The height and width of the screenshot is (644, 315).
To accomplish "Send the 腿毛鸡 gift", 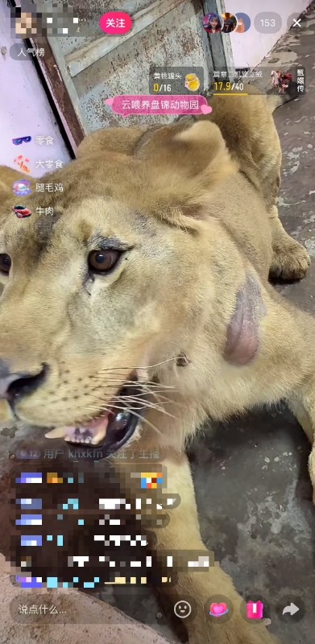I will [x=38, y=188].
